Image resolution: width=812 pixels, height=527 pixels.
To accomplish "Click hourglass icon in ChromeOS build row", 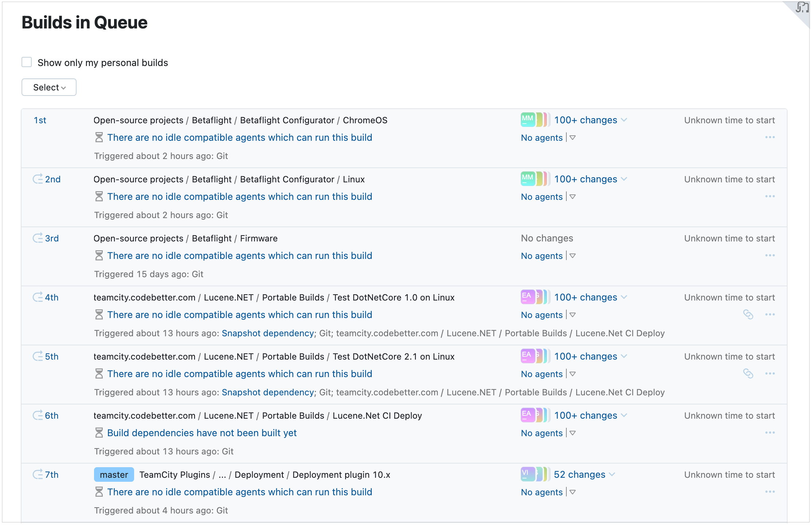I will pos(99,137).
